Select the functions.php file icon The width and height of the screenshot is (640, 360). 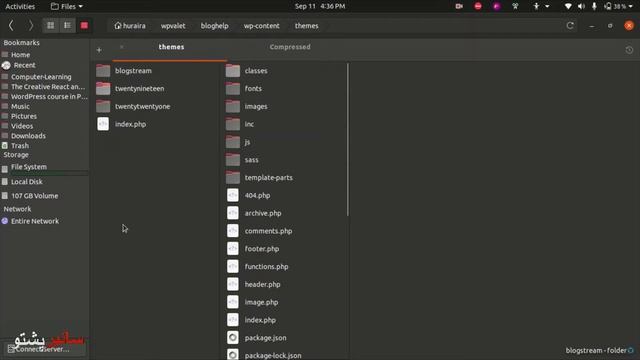point(233,267)
